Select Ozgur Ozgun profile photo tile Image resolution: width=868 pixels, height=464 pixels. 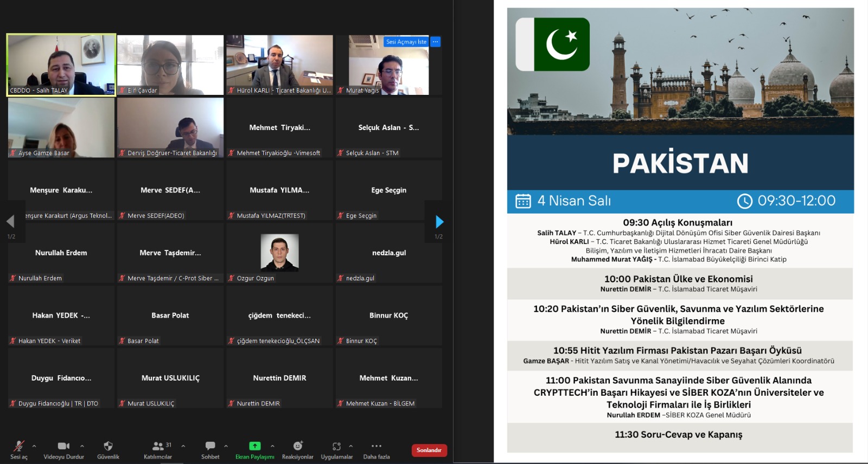click(279, 252)
